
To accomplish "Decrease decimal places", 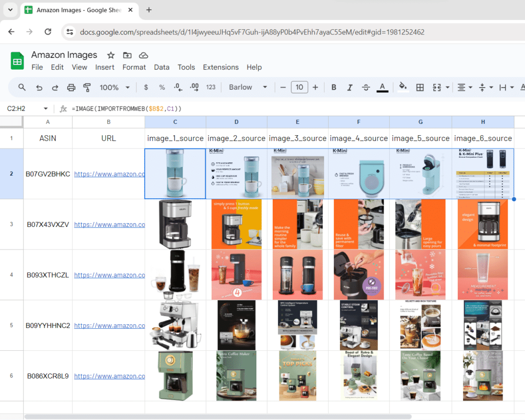I will point(178,87).
